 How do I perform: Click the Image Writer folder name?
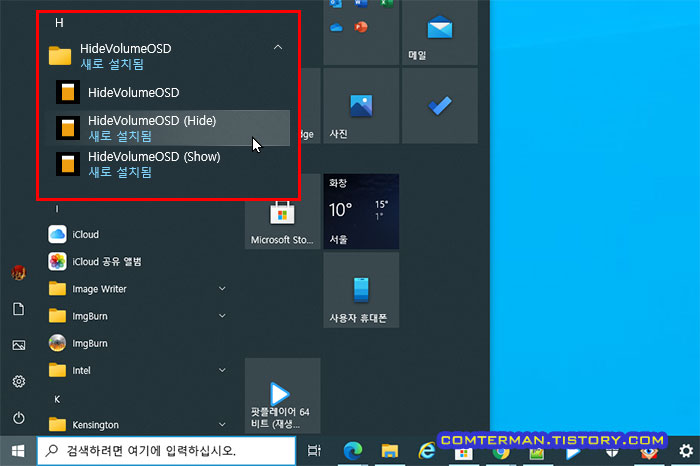99,289
